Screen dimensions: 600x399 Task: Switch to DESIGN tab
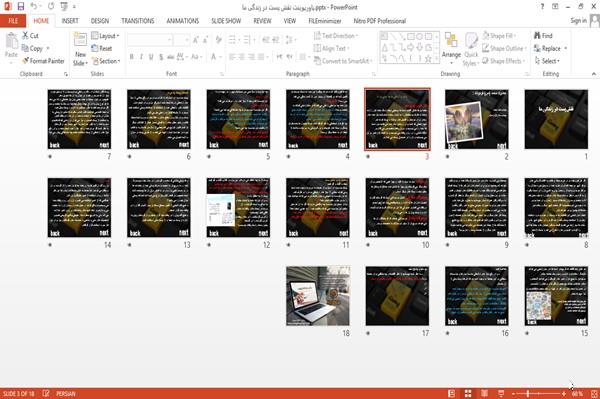pyautogui.click(x=99, y=21)
